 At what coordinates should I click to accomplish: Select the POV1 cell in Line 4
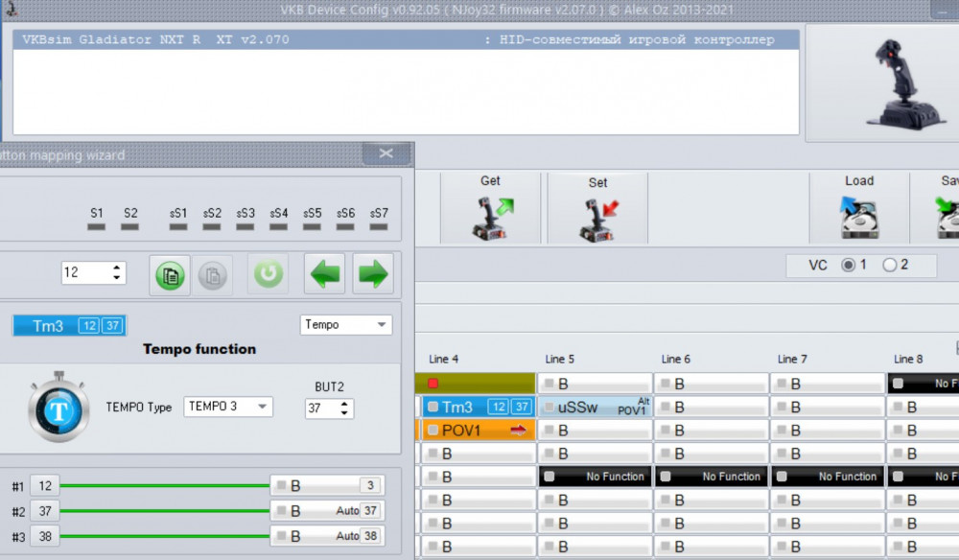[479, 431]
